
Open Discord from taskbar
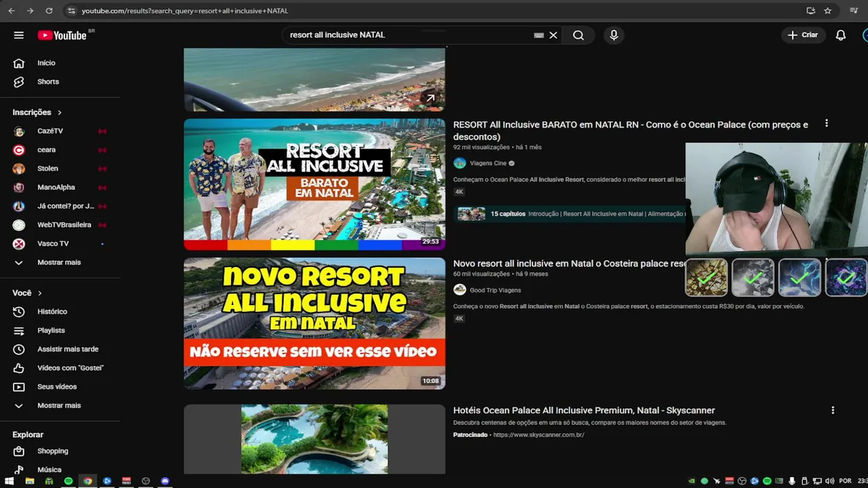(165, 481)
